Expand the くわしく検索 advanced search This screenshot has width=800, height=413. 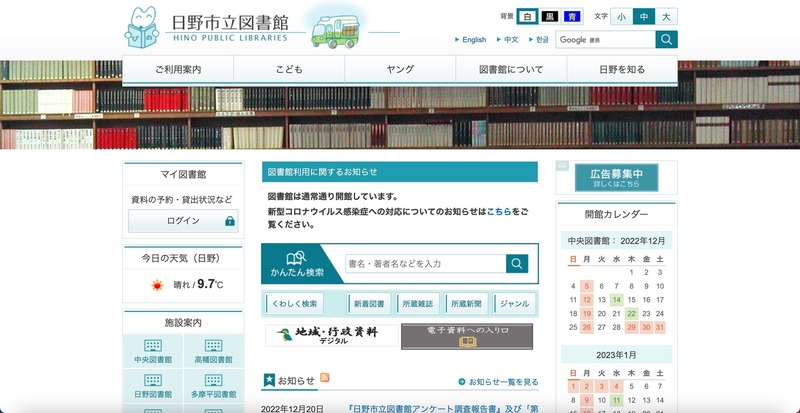[x=294, y=304]
